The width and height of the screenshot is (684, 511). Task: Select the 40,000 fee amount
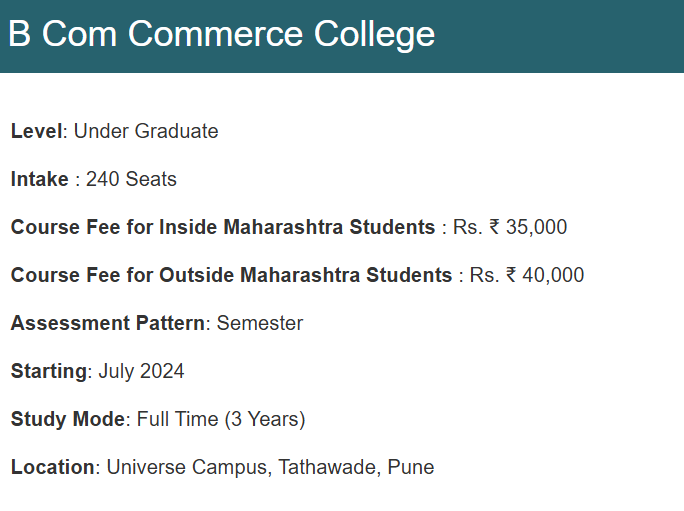[553, 275]
